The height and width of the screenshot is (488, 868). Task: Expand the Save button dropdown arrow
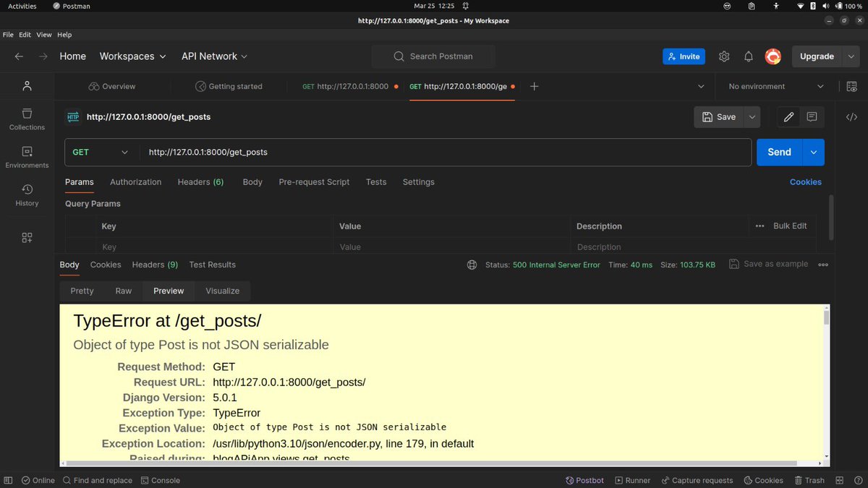tap(752, 117)
